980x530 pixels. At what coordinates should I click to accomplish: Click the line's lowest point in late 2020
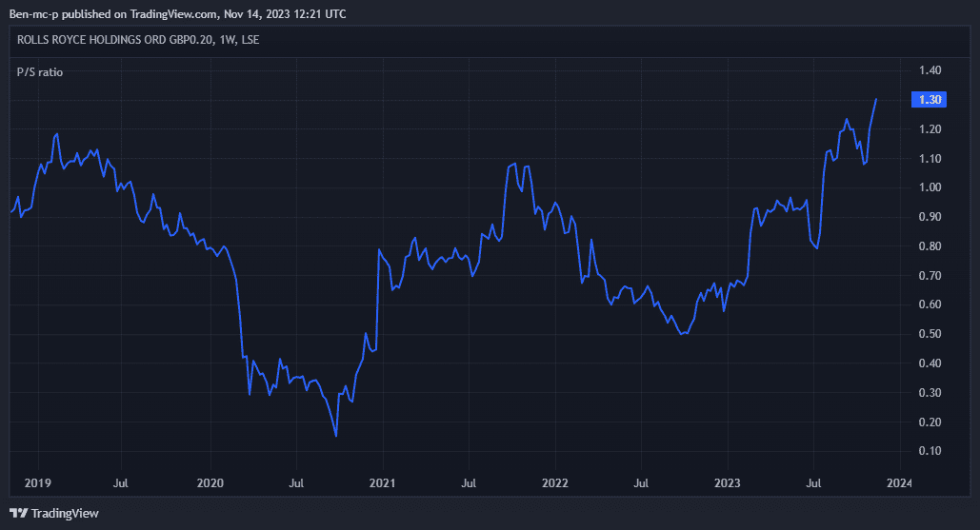[x=336, y=436]
